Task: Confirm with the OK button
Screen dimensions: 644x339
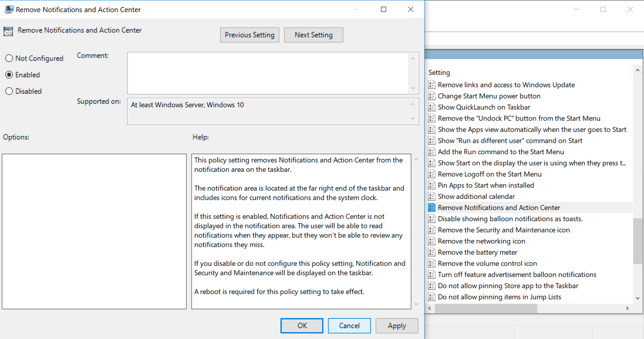Action: click(x=302, y=326)
